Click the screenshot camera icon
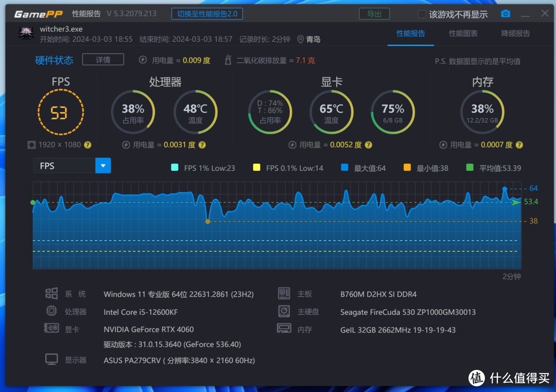The image size is (556, 392). pyautogui.click(x=506, y=14)
